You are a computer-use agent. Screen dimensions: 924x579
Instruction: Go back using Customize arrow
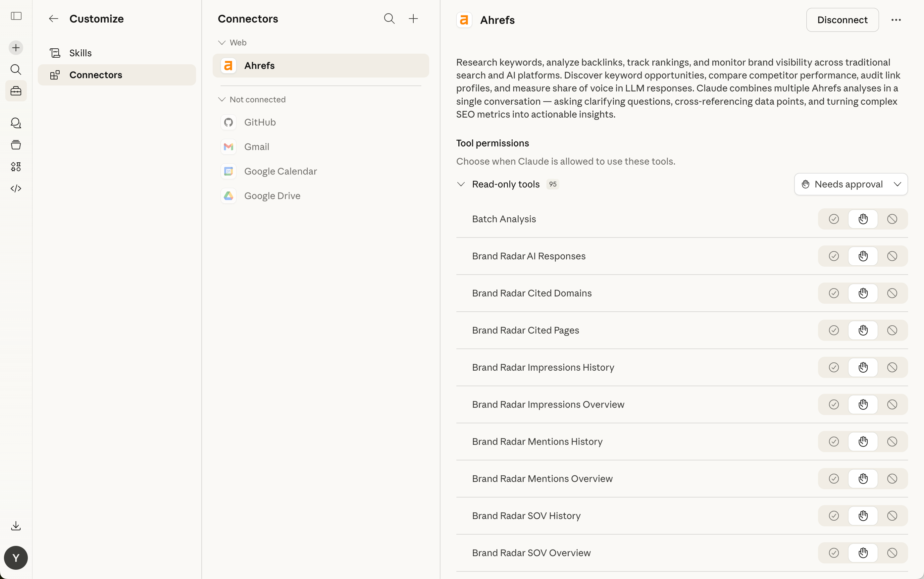pyautogui.click(x=54, y=19)
